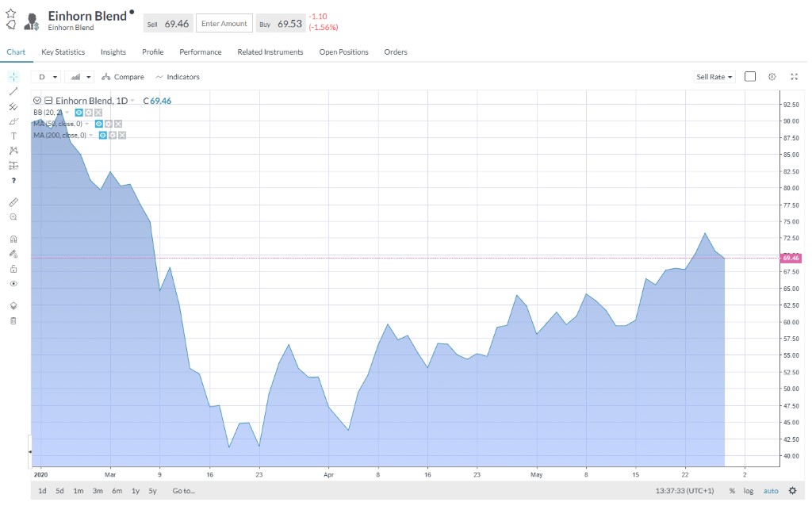Screen dimensions: 812x506
Task: Open the Related Instruments tab
Action: click(x=270, y=52)
